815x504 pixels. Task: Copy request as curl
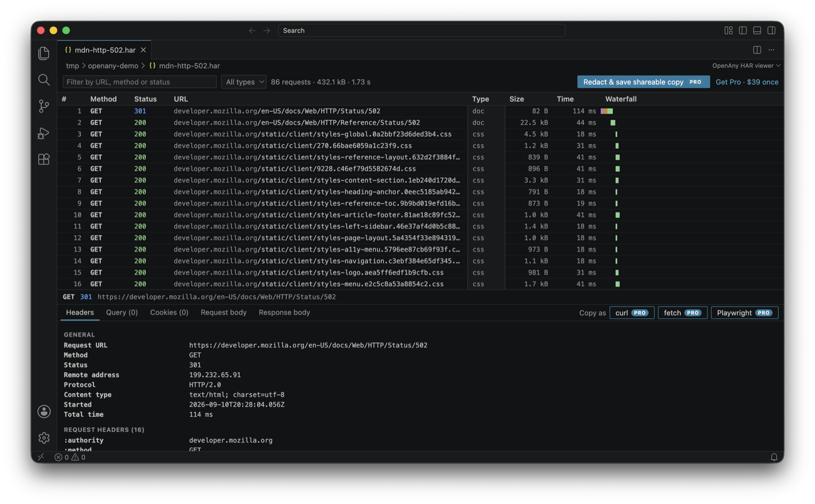632,313
